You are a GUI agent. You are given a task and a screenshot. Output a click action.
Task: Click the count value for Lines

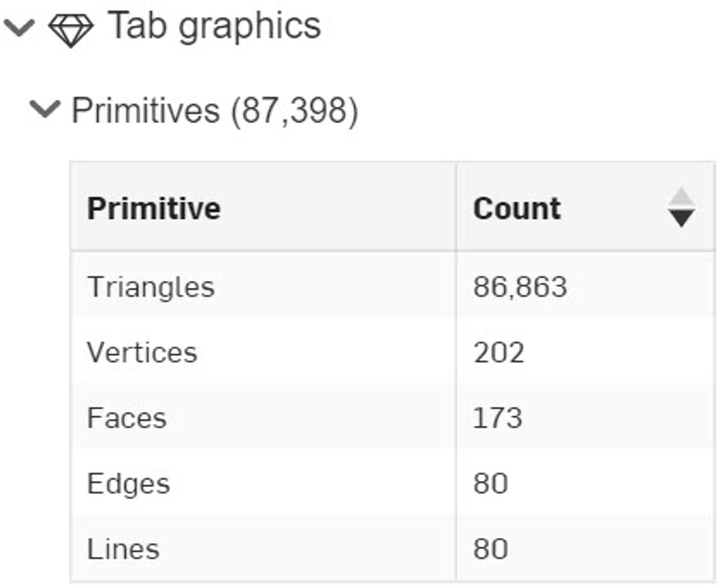tap(491, 549)
